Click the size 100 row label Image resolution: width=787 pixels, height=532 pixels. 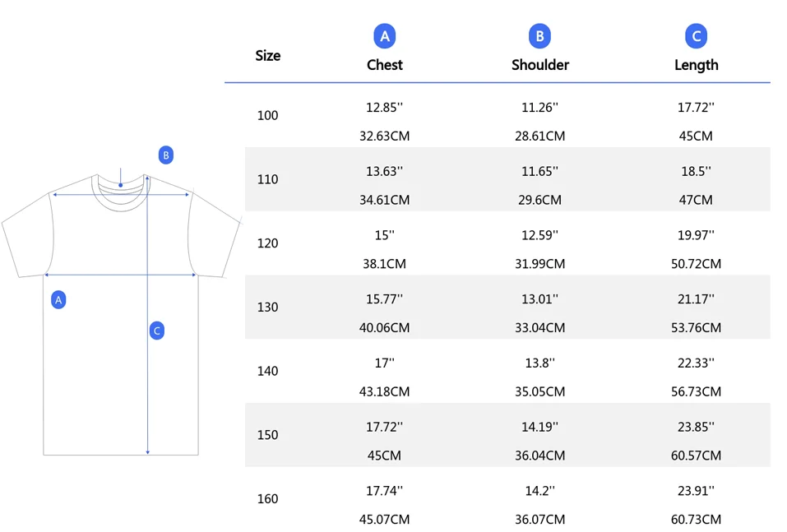coord(268,116)
